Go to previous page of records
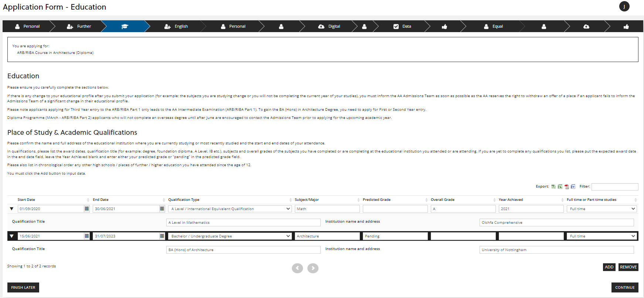Viewport: 644px width, 298px height. (x=297, y=268)
